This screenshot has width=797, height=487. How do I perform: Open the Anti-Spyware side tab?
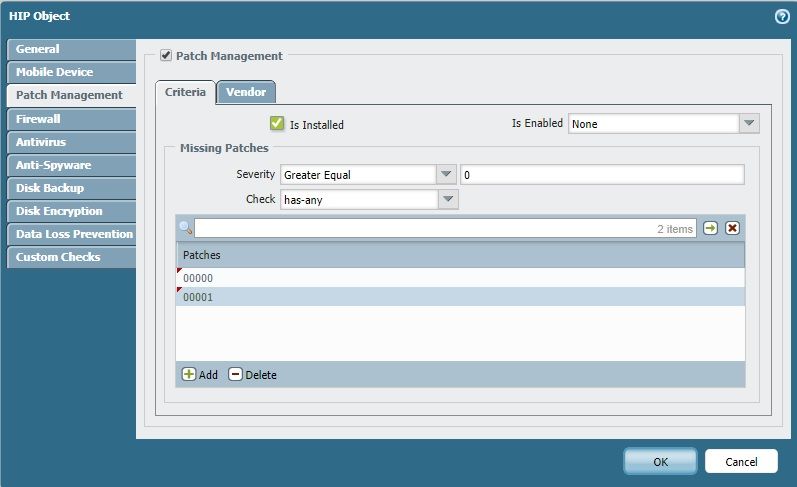coord(72,165)
